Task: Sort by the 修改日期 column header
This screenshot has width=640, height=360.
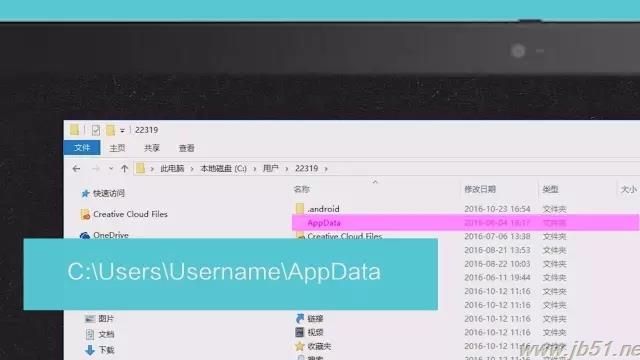Action: [x=480, y=189]
